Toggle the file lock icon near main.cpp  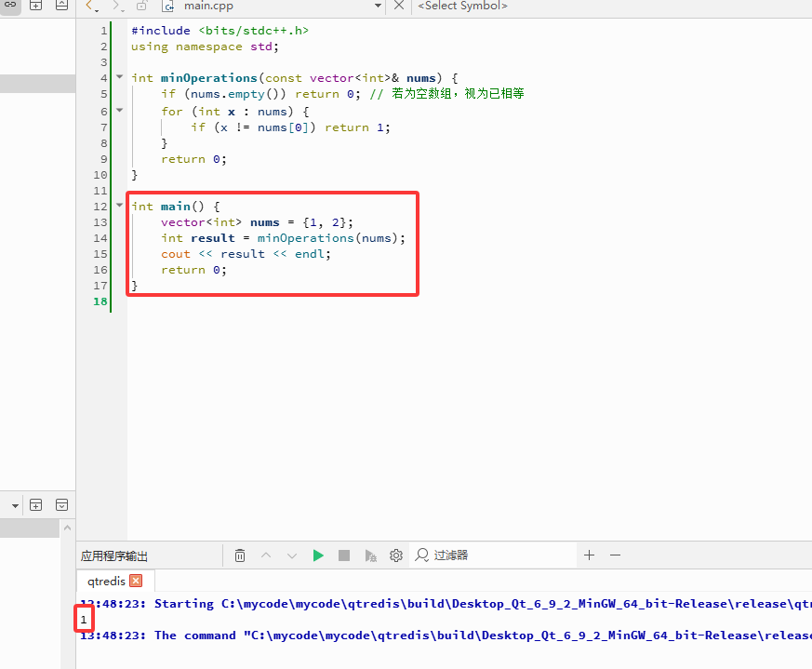pos(142,6)
